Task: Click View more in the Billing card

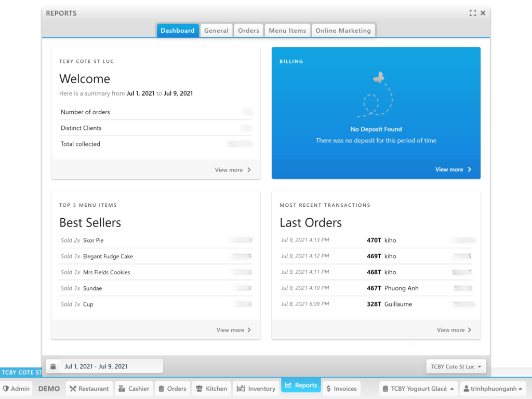Action: click(453, 169)
